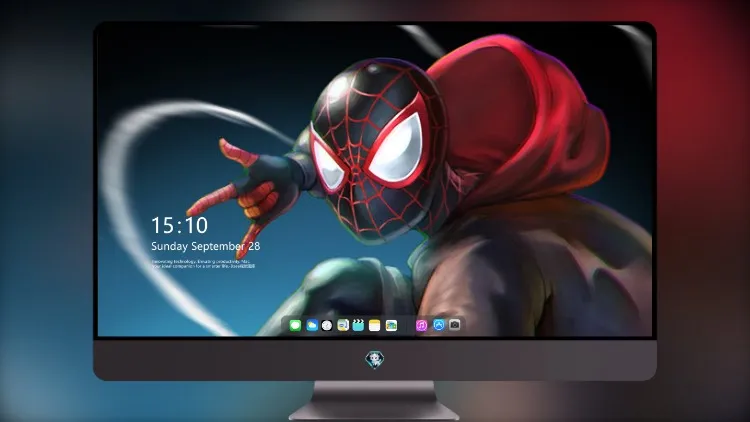This screenshot has height=422, width=750.
Task: Click the 'Sunday September 28' date text
Action: [x=206, y=246]
